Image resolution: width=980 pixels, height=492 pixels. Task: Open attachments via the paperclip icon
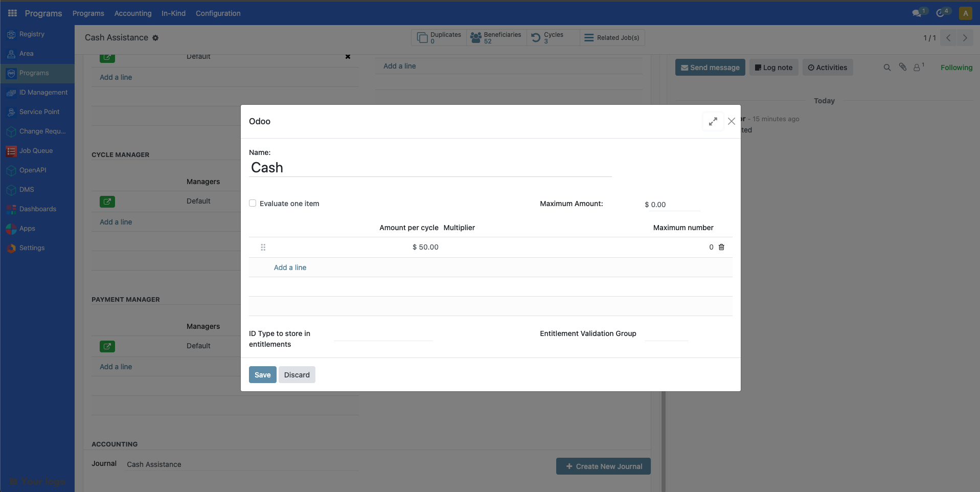pos(903,67)
